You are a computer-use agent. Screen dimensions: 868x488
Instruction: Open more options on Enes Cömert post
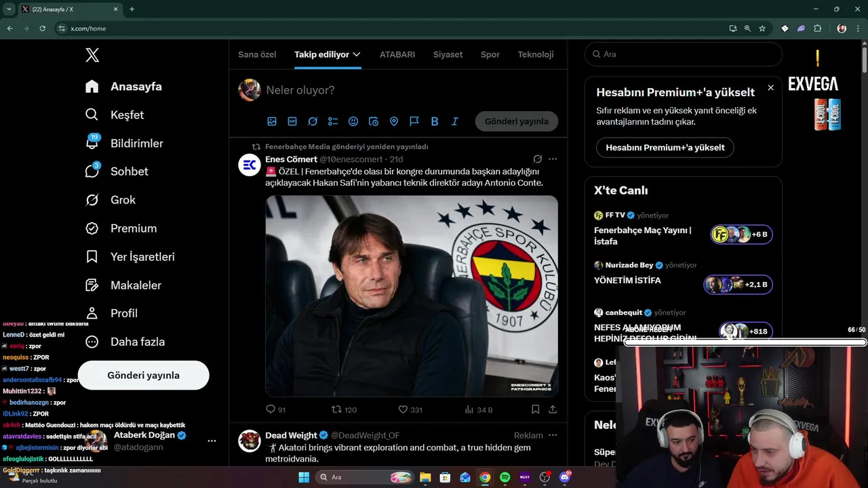tap(553, 159)
